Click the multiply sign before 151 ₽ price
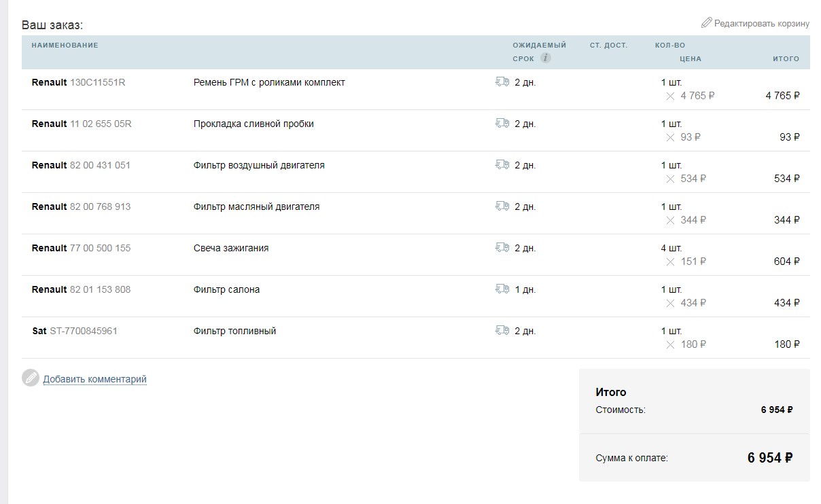 point(671,262)
